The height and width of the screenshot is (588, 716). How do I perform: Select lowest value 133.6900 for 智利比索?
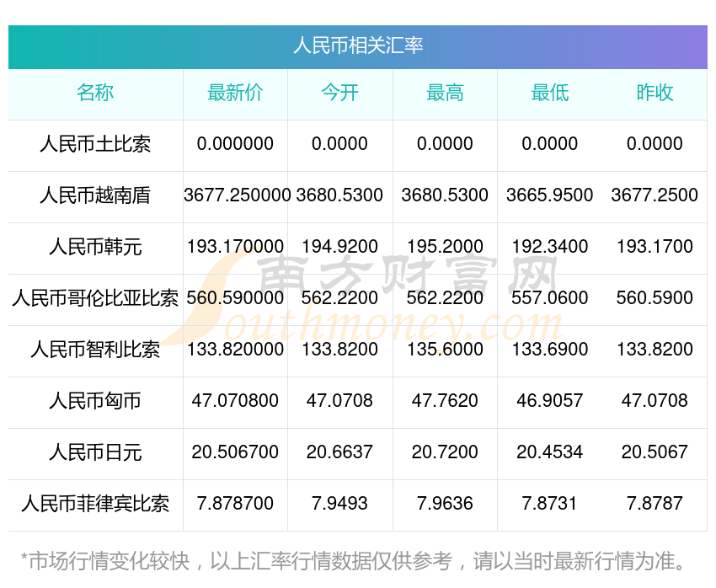point(550,350)
